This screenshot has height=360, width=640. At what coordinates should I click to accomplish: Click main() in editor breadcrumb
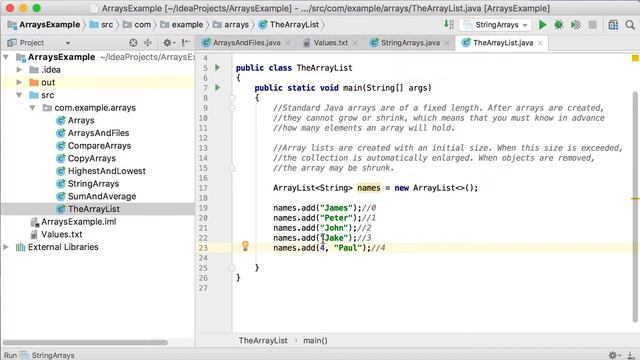(x=315, y=340)
